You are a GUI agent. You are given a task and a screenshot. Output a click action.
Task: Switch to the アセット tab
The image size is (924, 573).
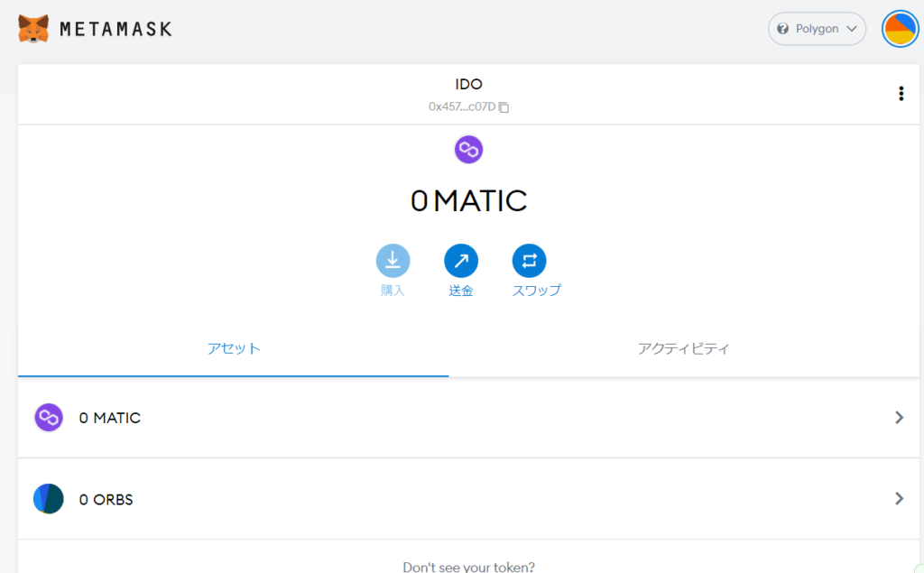tap(234, 348)
